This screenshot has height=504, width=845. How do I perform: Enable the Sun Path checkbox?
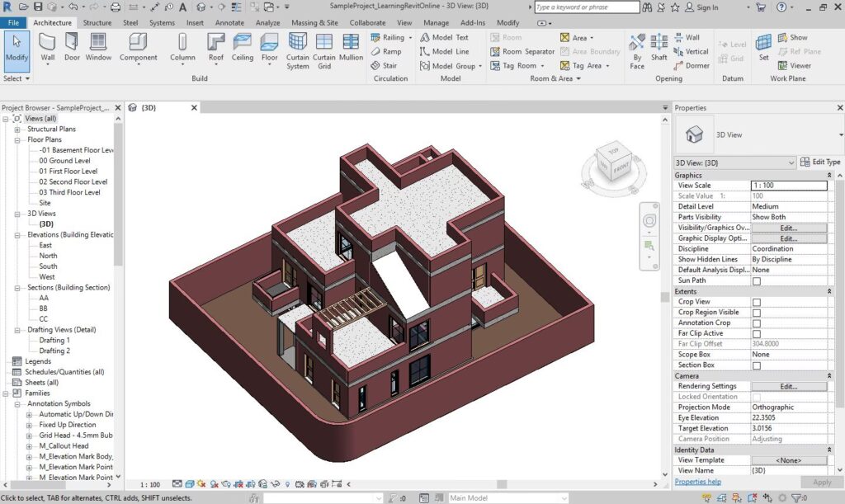(756, 281)
